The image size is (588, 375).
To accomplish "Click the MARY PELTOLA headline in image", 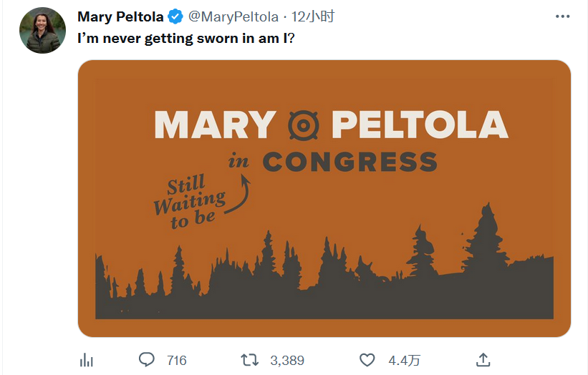I will pyautogui.click(x=331, y=125).
